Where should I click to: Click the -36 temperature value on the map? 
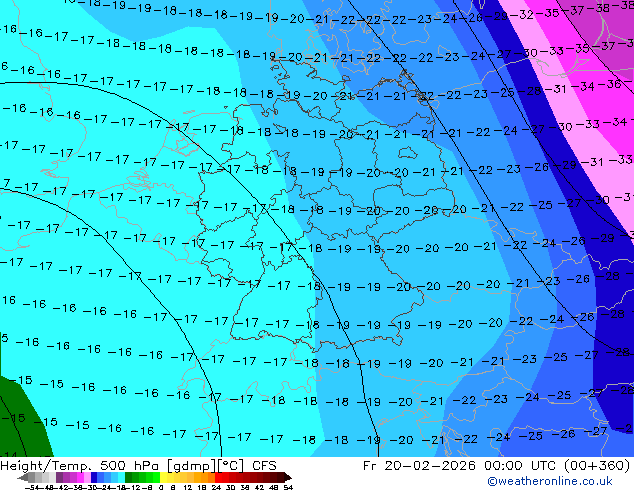coord(612,84)
